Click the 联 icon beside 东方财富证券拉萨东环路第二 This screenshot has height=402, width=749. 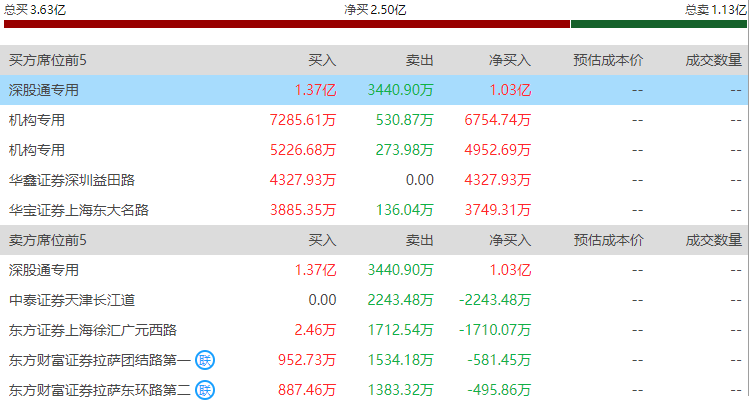pos(205,390)
